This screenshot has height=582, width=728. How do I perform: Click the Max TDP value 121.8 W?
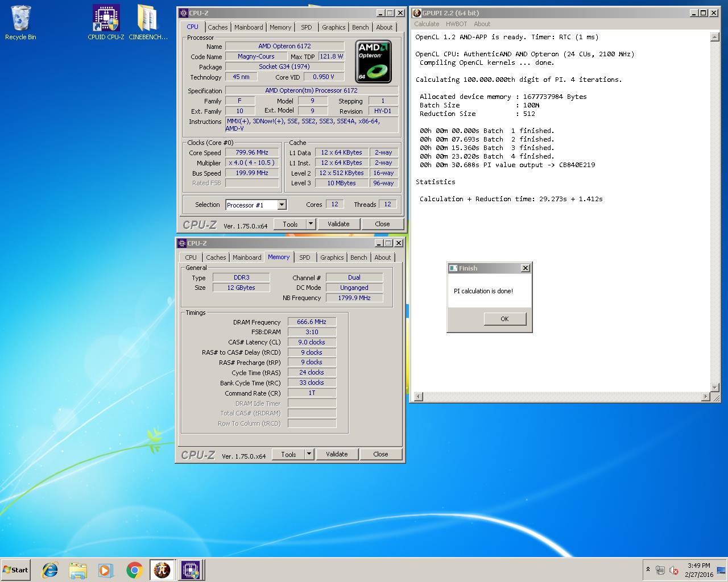(331, 56)
